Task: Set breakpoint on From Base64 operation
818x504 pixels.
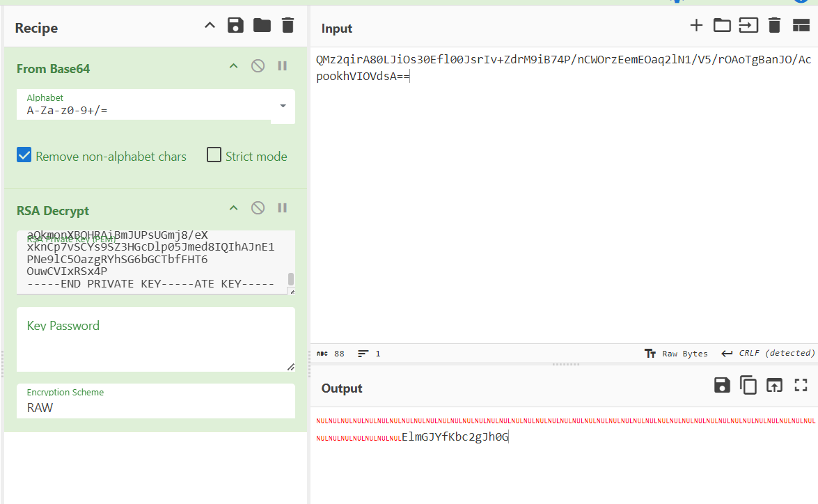Action: pyautogui.click(x=282, y=66)
